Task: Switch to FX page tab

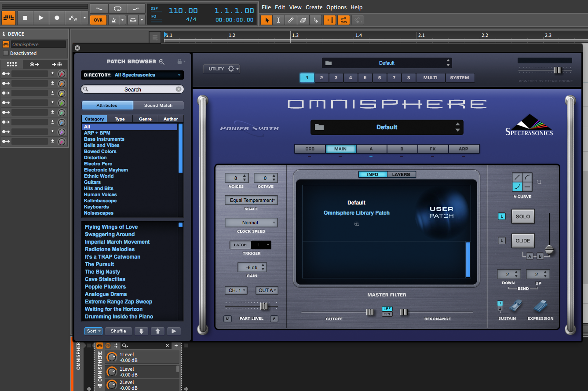Action: point(433,149)
